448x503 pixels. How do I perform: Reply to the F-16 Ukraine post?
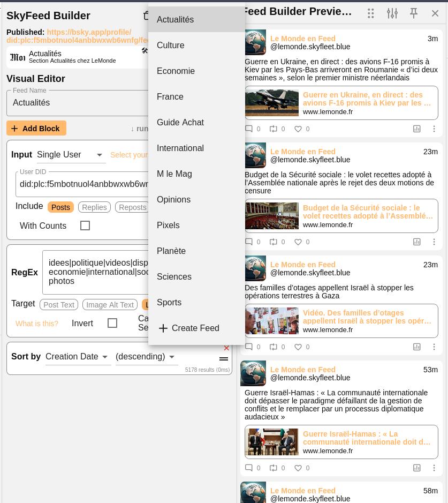pos(249,129)
